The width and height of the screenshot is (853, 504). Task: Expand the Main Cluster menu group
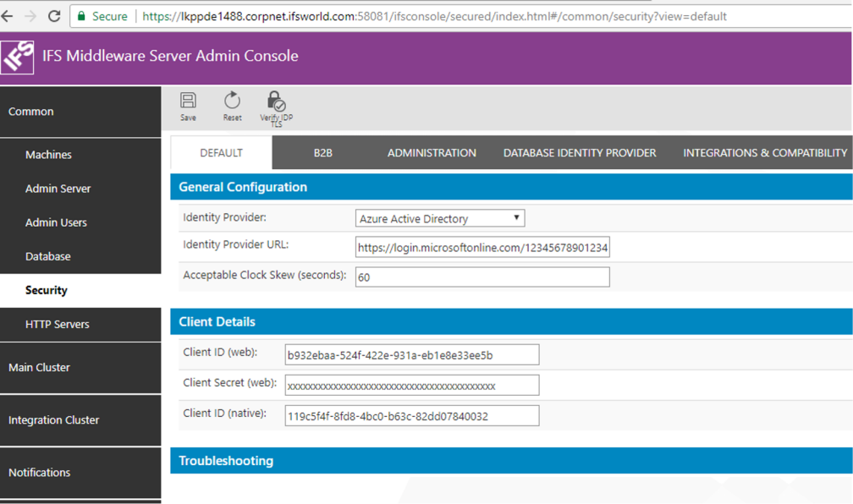[x=39, y=368]
